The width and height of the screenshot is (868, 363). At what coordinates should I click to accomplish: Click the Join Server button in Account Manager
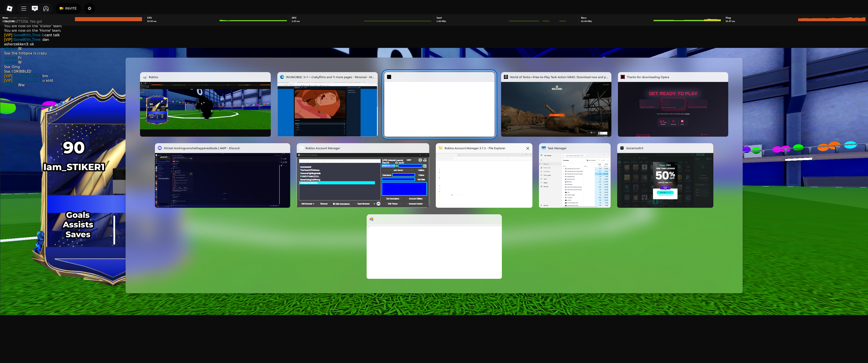click(398, 170)
